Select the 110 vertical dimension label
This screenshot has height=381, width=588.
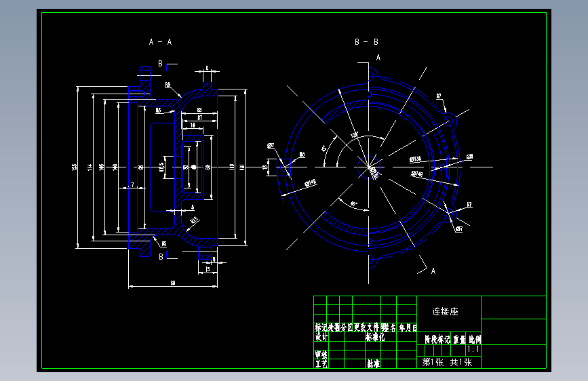tap(232, 167)
